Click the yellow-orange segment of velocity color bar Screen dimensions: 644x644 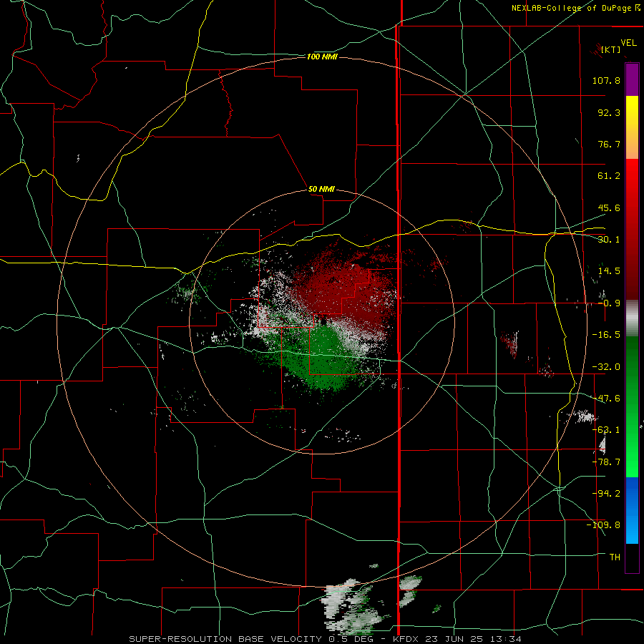(632, 127)
